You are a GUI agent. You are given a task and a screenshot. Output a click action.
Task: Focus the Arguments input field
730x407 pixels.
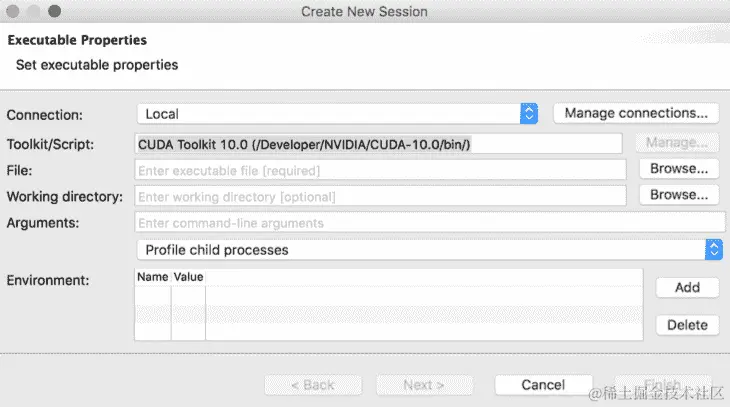(430, 223)
